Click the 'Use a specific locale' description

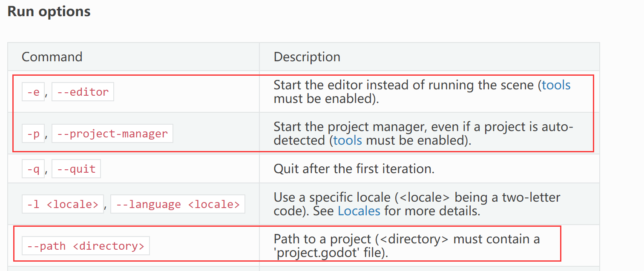coord(417,197)
